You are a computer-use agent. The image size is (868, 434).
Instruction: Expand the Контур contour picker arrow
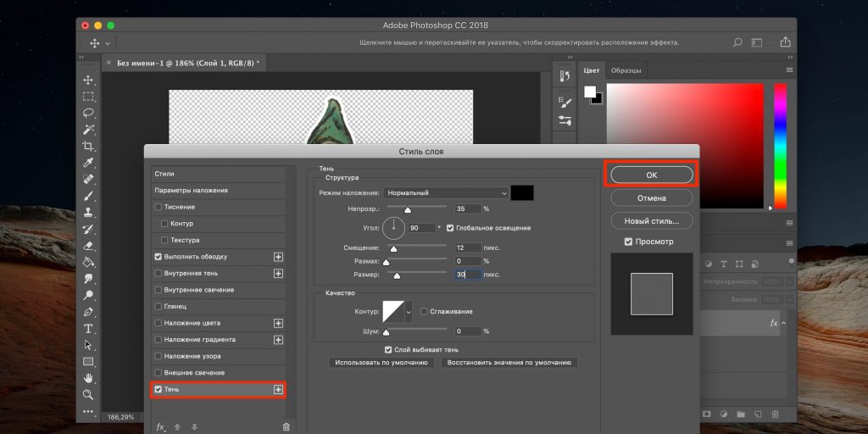[x=409, y=312]
